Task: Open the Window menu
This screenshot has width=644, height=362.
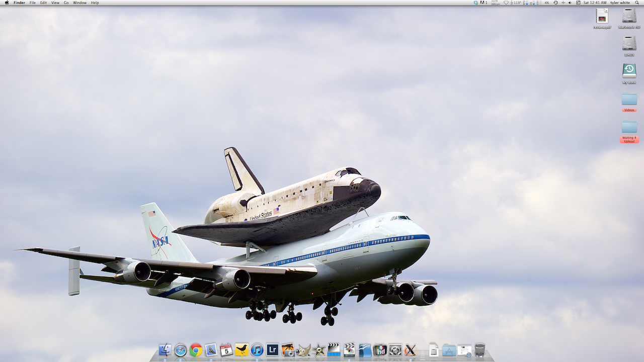Action: click(x=79, y=3)
